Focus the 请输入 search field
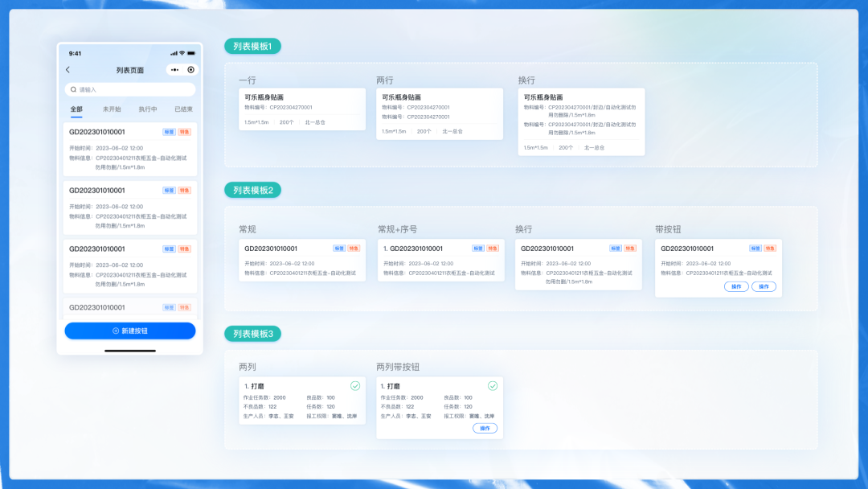The width and height of the screenshot is (868, 489). point(130,90)
